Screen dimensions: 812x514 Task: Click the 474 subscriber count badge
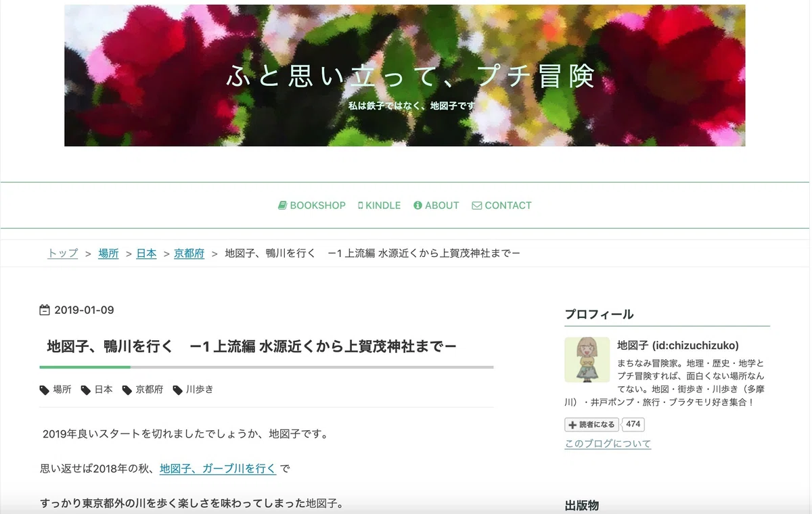633,425
